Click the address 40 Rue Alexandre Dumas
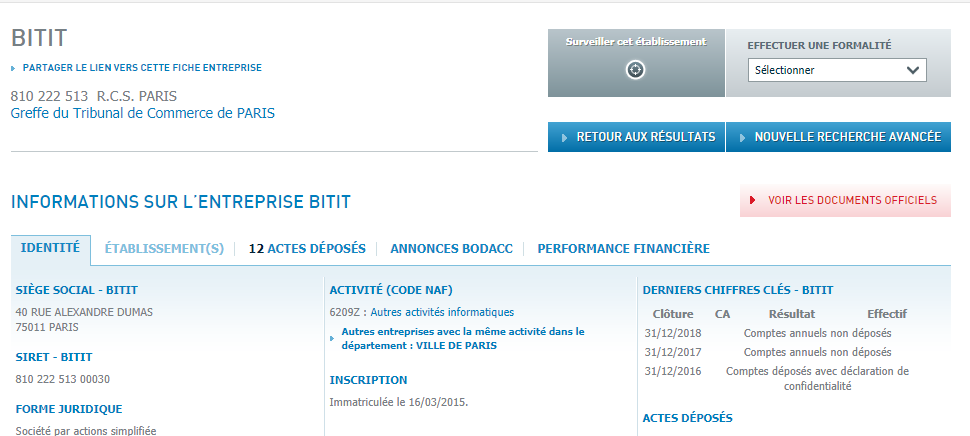The image size is (970, 436). pyautogui.click(x=84, y=312)
